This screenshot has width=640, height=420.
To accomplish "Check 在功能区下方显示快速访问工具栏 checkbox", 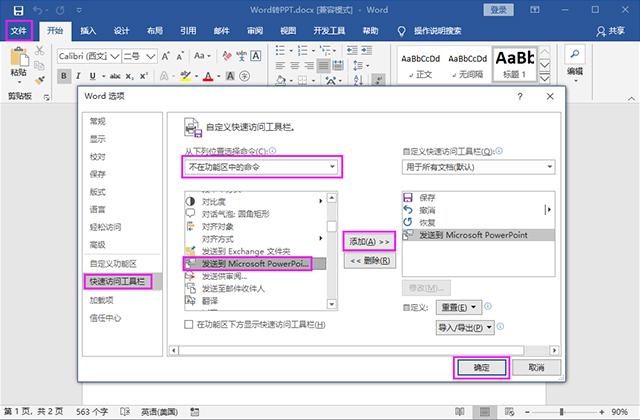I will pyautogui.click(x=189, y=324).
